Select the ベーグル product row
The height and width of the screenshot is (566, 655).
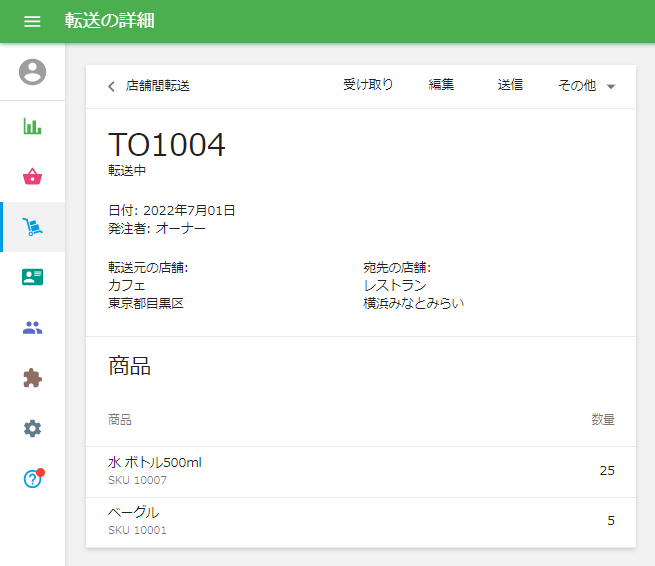pos(360,521)
